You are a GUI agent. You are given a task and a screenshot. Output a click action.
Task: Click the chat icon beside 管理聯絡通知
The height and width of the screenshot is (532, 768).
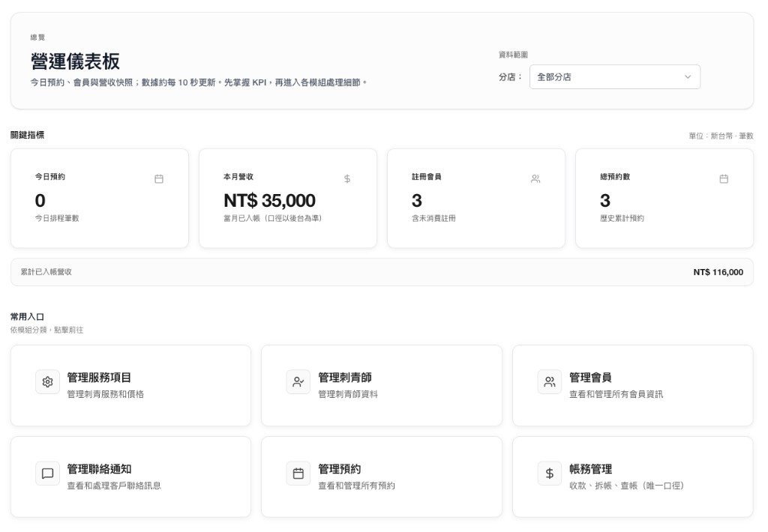pyautogui.click(x=47, y=473)
